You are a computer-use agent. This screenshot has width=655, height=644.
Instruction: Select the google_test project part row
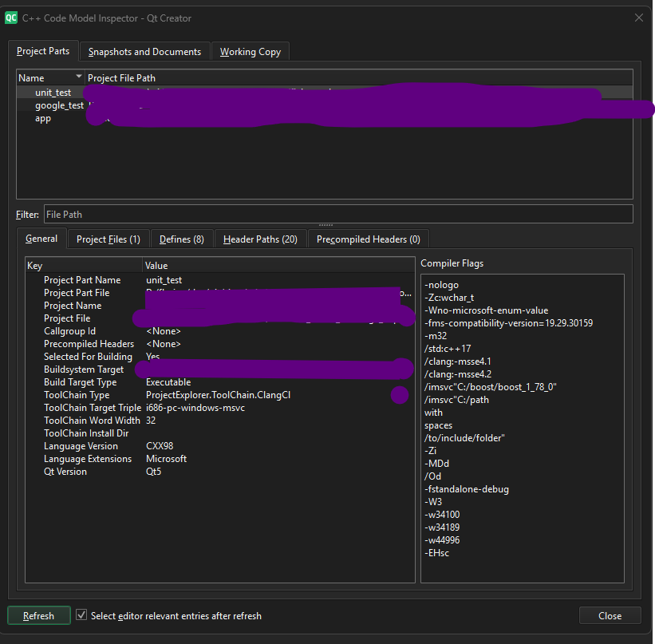[325, 105]
